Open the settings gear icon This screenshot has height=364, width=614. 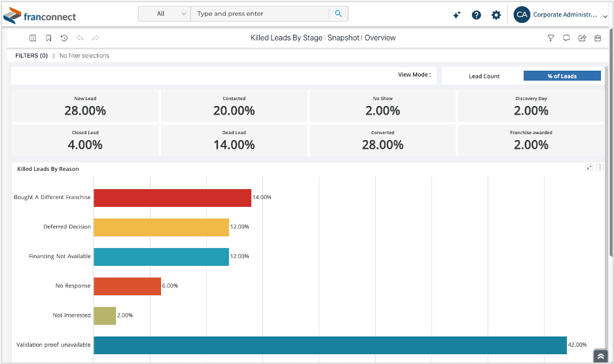point(496,14)
